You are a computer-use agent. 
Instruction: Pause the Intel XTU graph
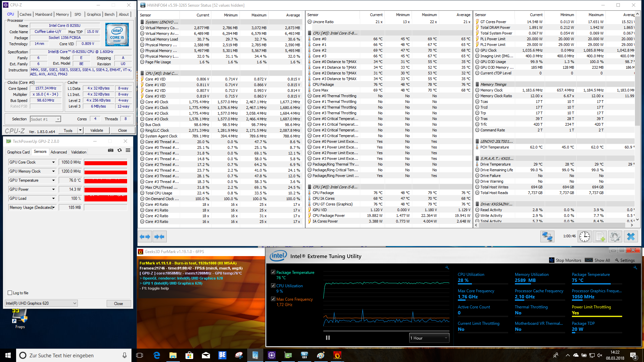[328, 338]
